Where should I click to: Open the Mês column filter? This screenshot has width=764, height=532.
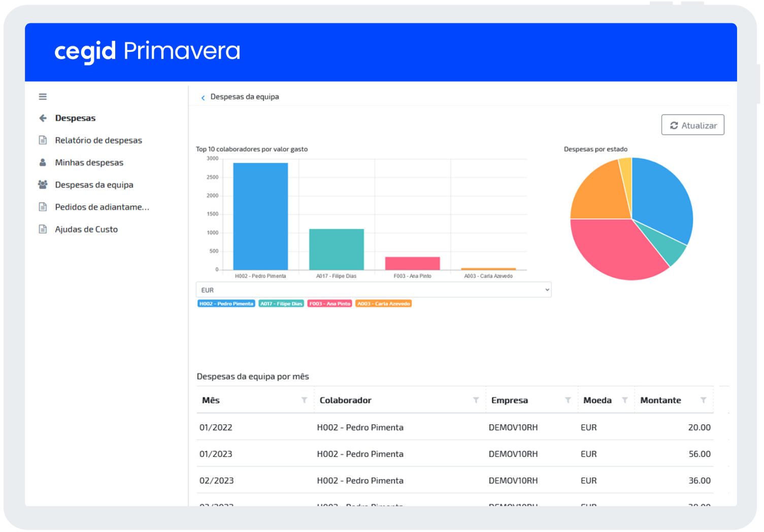coord(304,400)
